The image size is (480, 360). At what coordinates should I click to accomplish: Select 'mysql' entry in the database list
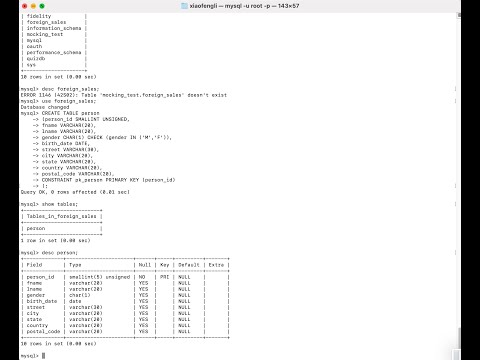(x=34, y=40)
